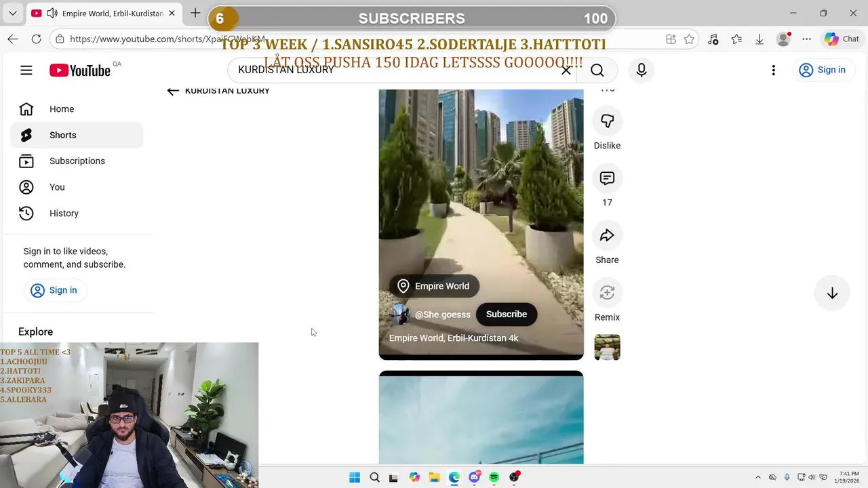Refresh the page in Edge

click(37, 39)
